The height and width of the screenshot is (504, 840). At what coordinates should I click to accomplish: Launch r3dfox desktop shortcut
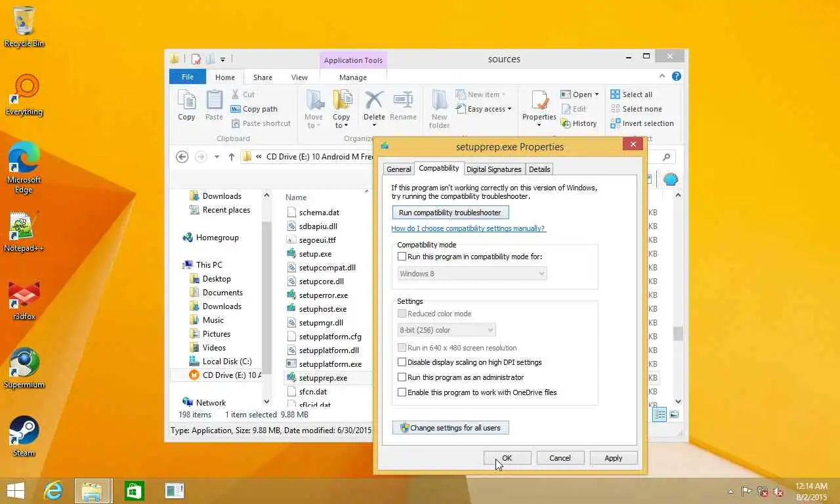[24, 301]
